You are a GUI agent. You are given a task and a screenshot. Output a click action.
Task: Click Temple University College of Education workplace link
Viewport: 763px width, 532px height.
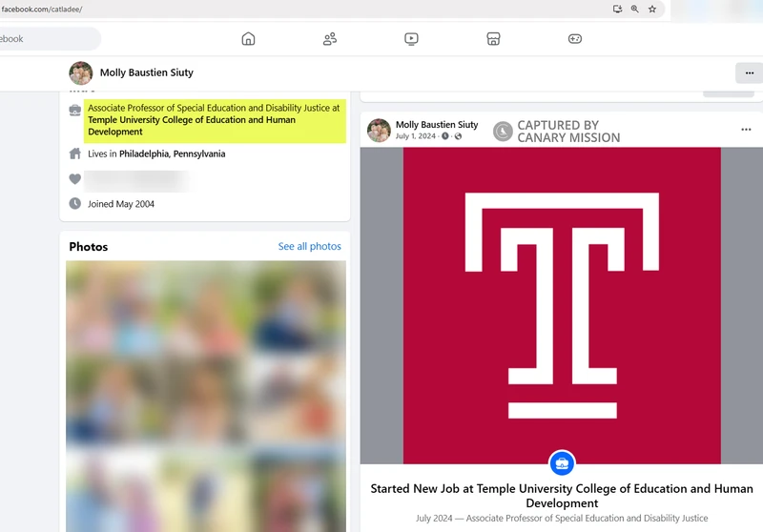(192, 126)
